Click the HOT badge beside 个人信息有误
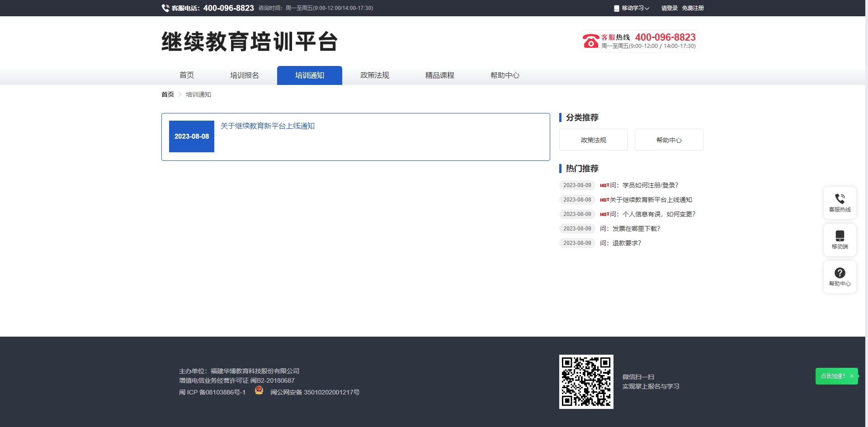This screenshot has height=427, width=868. pos(604,214)
